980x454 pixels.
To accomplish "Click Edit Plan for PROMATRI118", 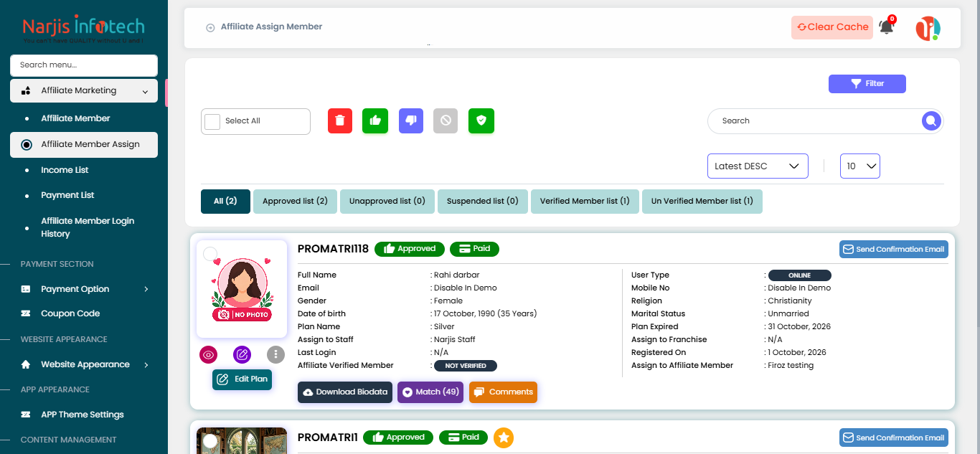I will point(242,379).
